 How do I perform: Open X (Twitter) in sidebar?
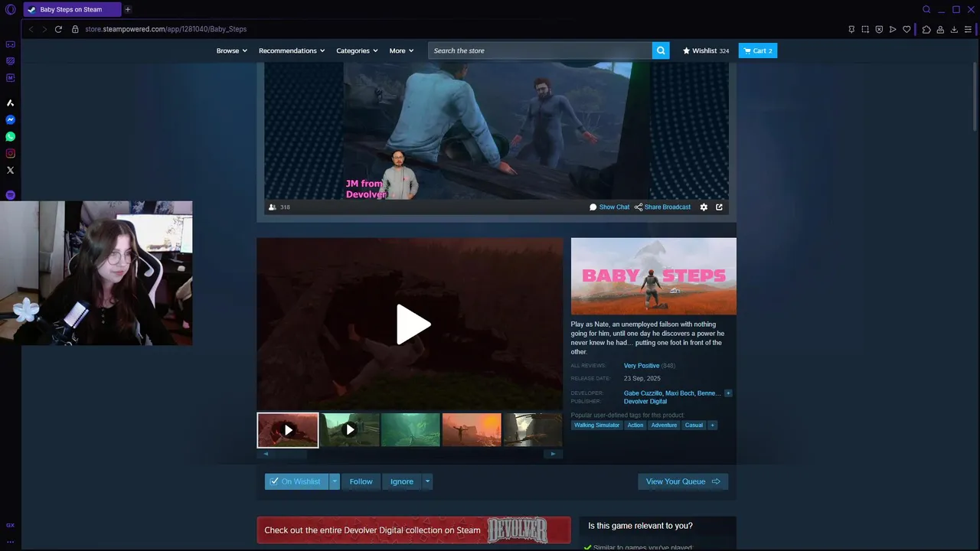coord(10,170)
